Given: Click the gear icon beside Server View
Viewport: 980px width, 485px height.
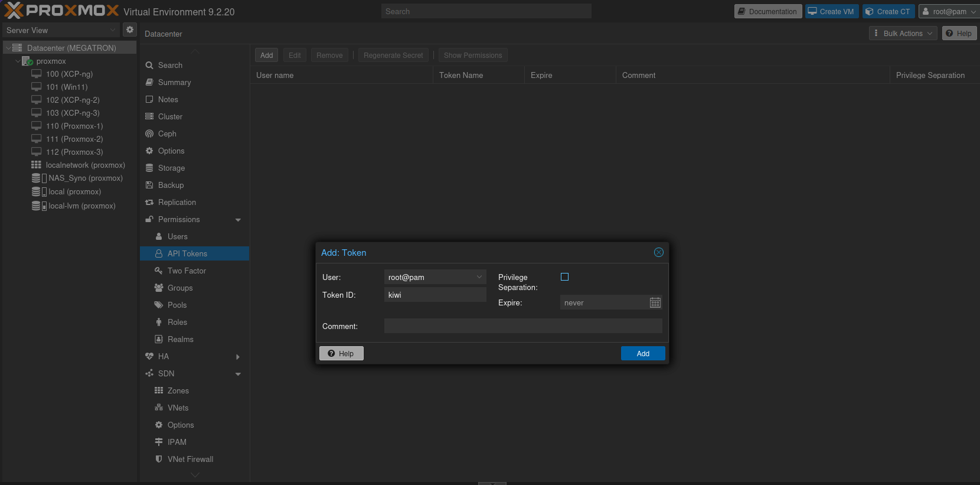Looking at the screenshot, I should coord(130,30).
